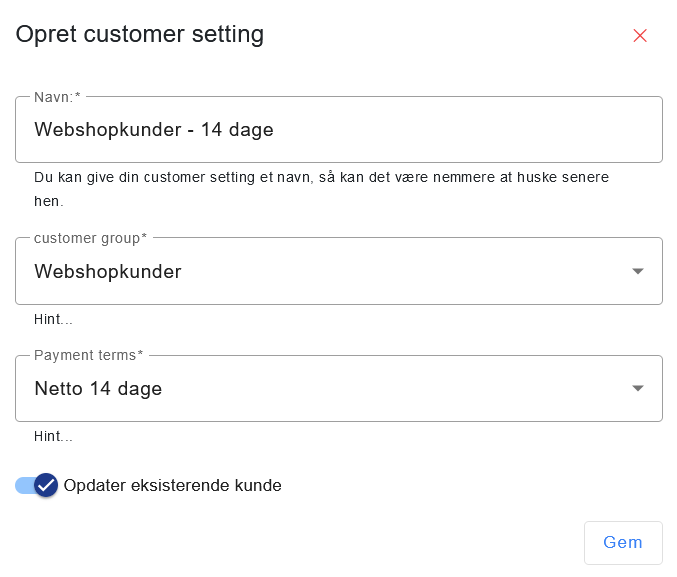Click the Navn field label
677x577 pixels.
[x=57, y=97]
